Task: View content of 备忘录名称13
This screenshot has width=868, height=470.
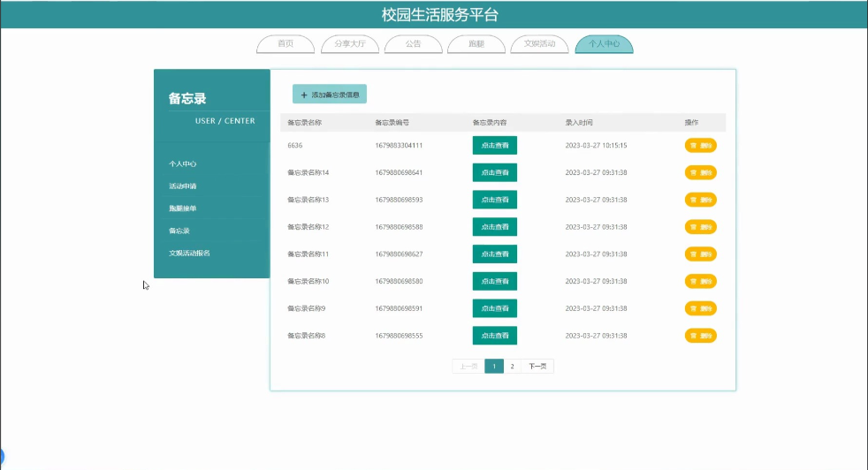Action: pos(494,200)
